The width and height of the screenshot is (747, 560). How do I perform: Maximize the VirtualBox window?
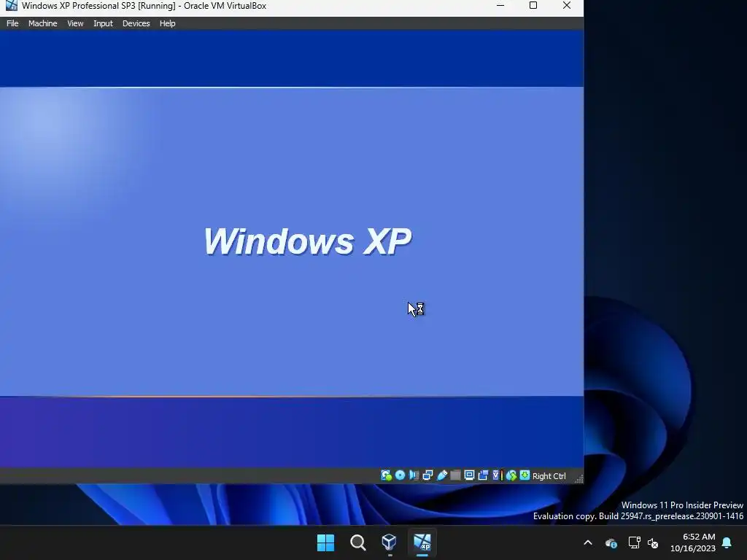pos(533,6)
